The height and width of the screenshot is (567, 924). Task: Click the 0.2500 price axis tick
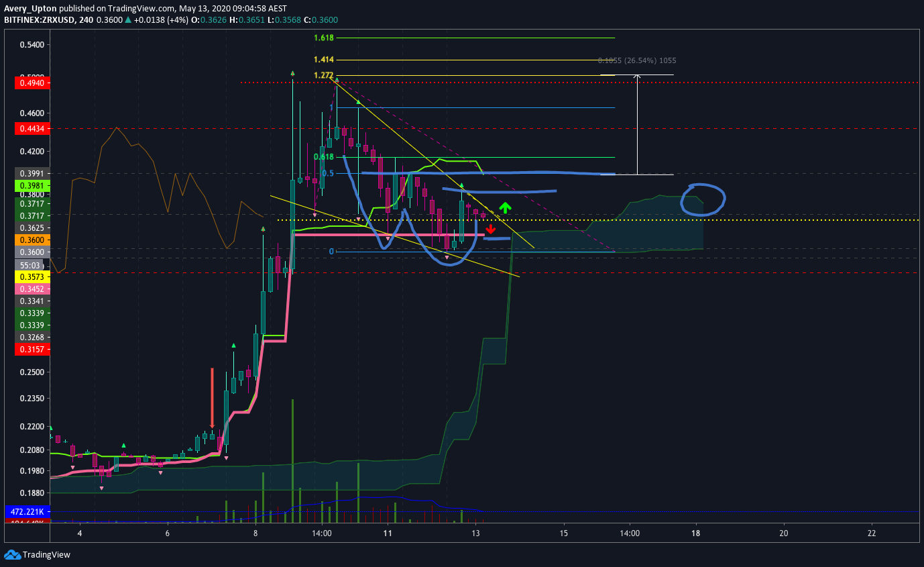tap(33, 372)
